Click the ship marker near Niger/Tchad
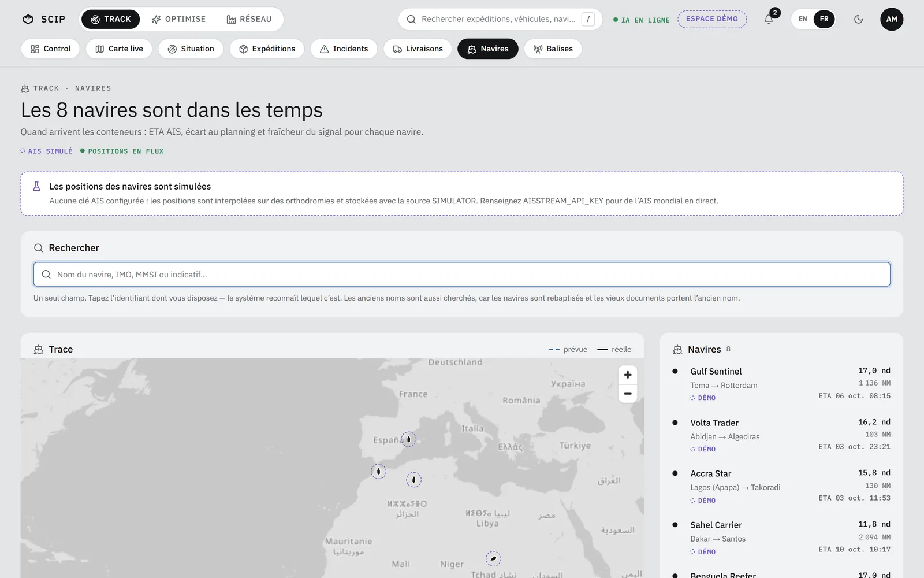 click(493, 558)
